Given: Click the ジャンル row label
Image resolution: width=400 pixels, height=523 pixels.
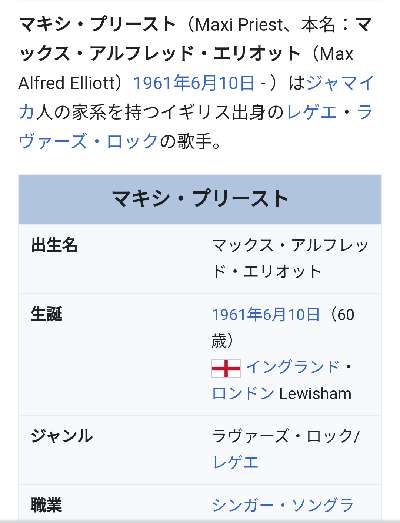Looking at the screenshot, I should click(62, 436).
